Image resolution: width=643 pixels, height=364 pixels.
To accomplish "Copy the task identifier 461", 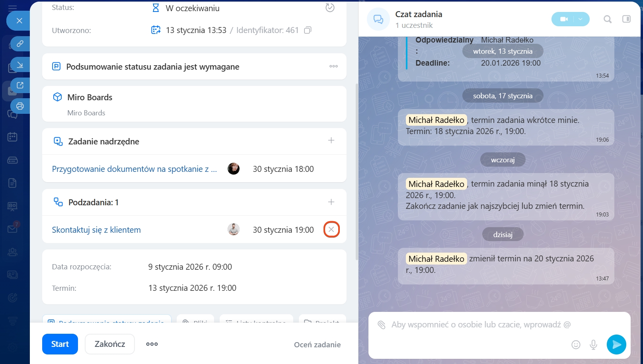I will (x=308, y=30).
